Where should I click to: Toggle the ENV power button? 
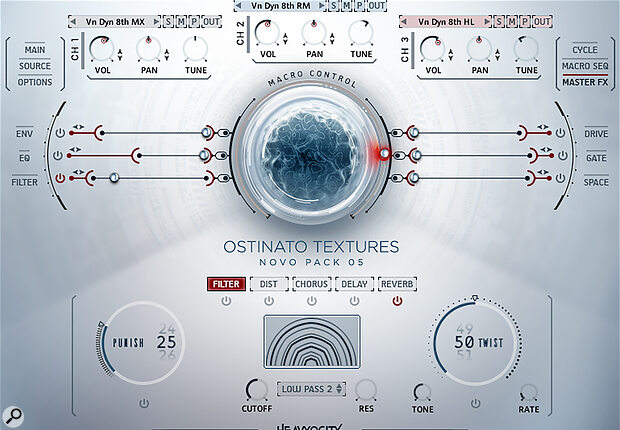pyautogui.click(x=60, y=133)
